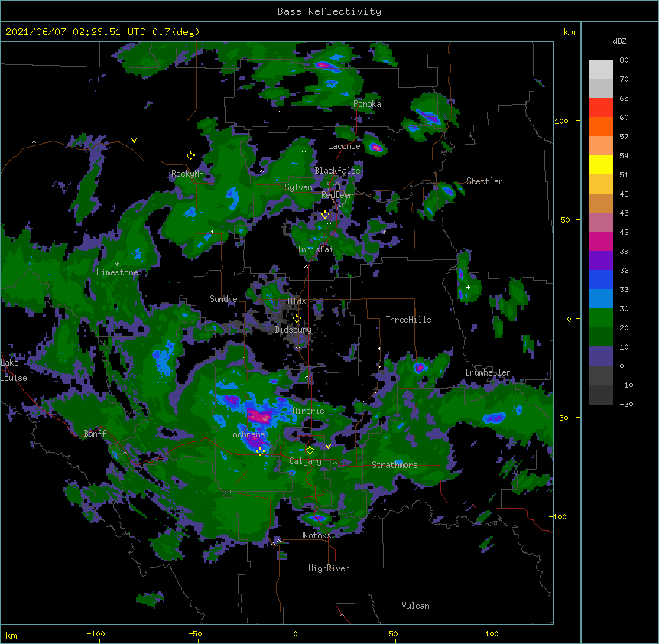This screenshot has height=644, width=659.
Task: Pick the light blue 30-33 dBZ legend swatch
Action: point(601,299)
